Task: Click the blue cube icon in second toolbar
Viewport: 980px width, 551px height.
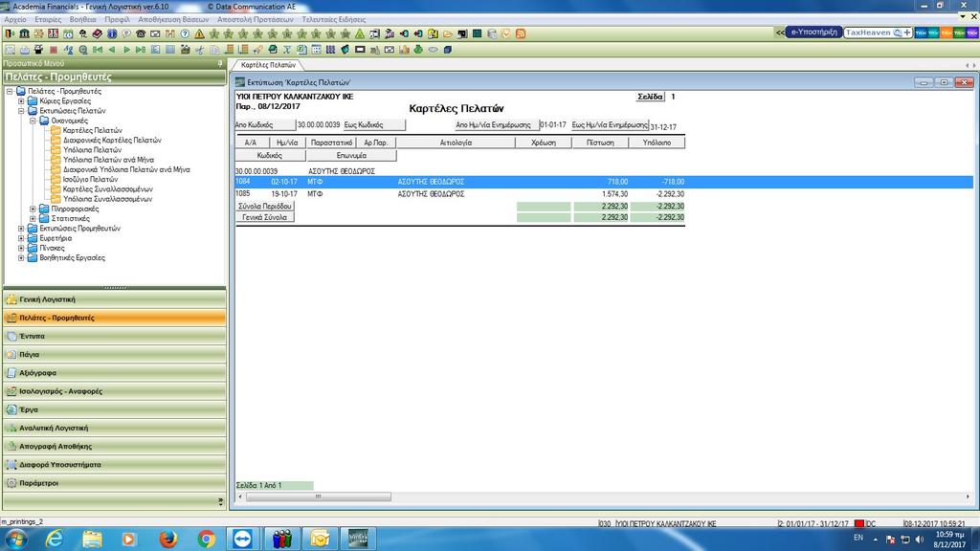Action: pos(448,50)
